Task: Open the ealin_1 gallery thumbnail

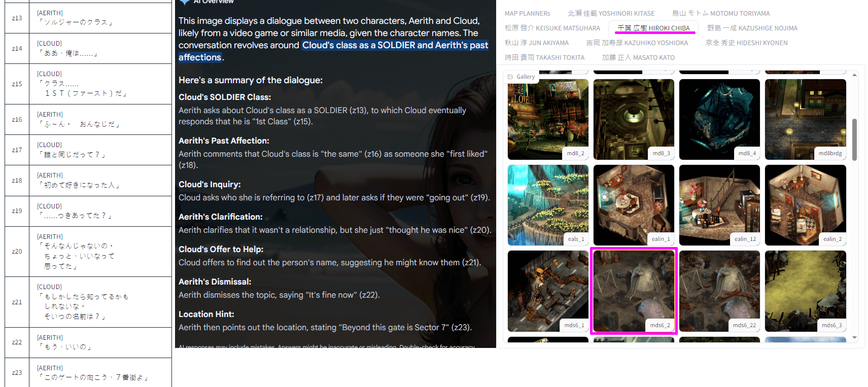Action: pos(634,205)
